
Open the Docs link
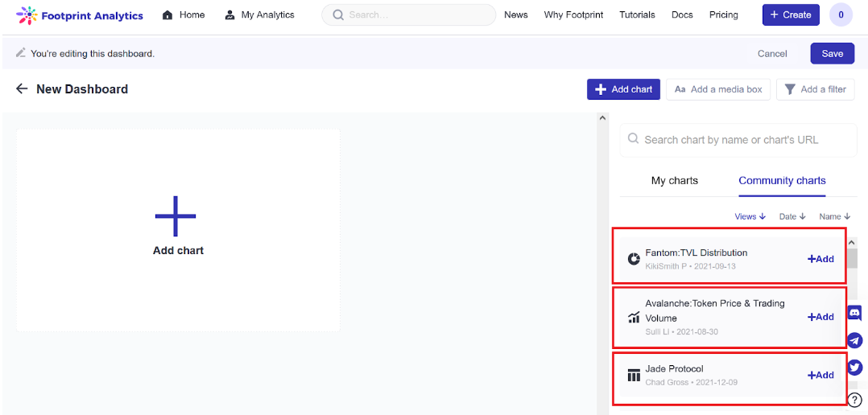tap(682, 15)
